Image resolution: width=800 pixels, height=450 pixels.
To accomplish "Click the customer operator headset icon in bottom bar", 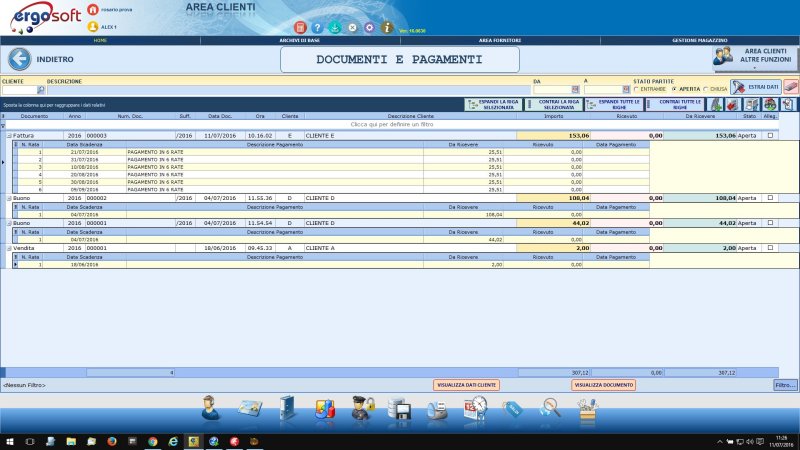I will pyautogui.click(x=210, y=408).
